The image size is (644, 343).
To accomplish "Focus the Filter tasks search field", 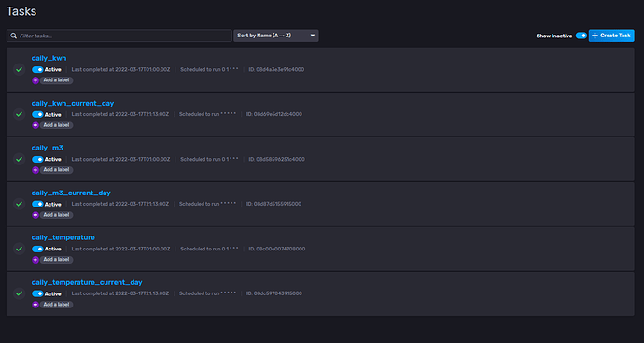I will pyautogui.click(x=119, y=36).
